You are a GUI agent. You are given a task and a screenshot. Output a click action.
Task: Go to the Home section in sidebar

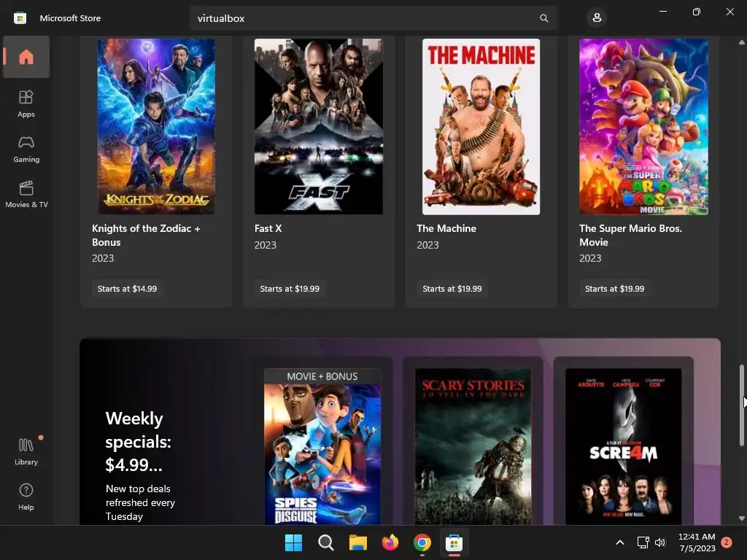point(26,57)
